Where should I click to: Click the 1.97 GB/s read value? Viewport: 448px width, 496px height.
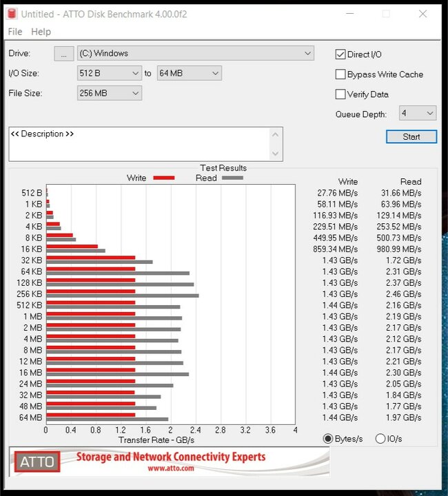(404, 417)
